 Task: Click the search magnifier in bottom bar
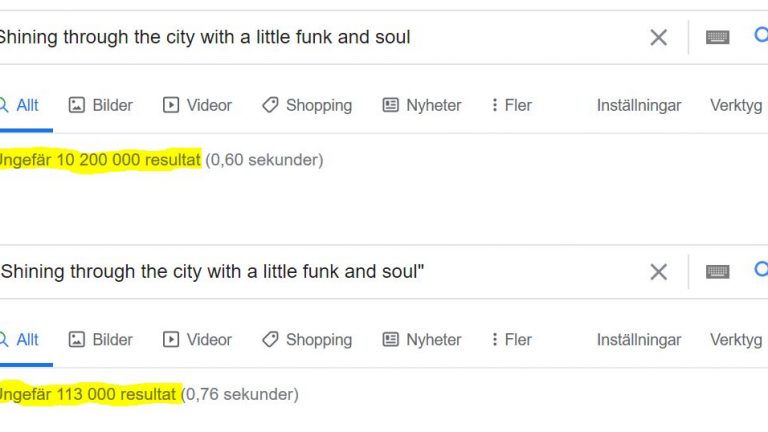pos(761,269)
